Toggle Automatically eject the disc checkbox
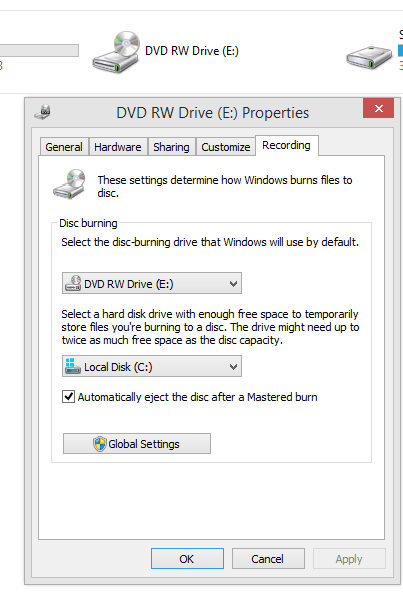This screenshot has width=403, height=595. (x=68, y=397)
